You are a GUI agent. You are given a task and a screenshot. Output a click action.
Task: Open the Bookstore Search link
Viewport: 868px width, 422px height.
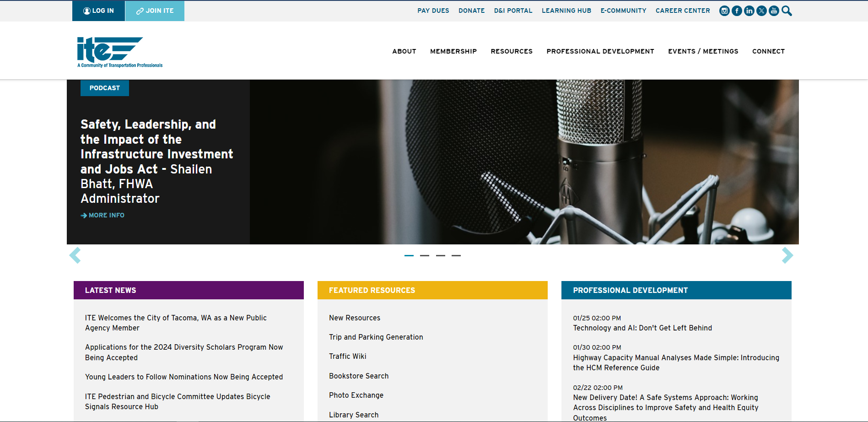coord(359,376)
